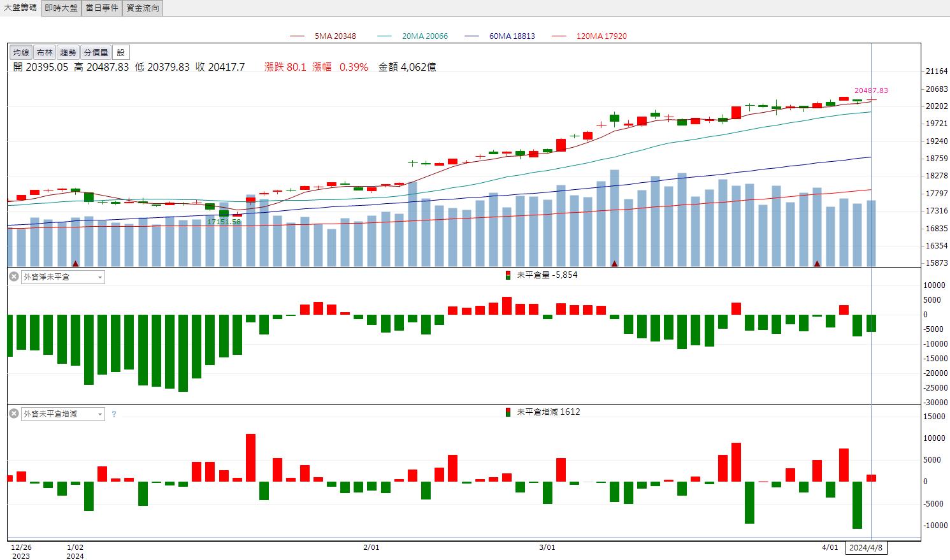Click the 漲幅 0.39% change value
Image resolution: width=950 pixels, height=560 pixels.
[x=340, y=67]
